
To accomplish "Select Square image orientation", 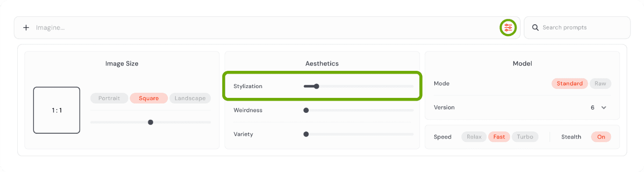I will click(x=149, y=98).
